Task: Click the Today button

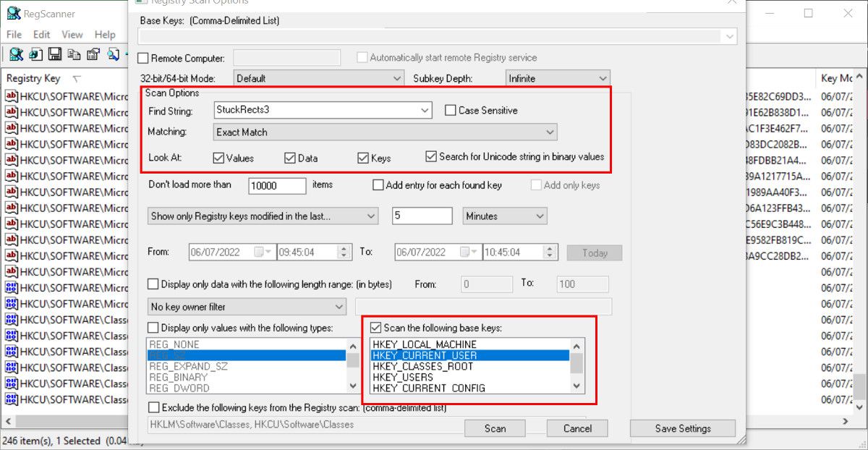Action: click(594, 253)
